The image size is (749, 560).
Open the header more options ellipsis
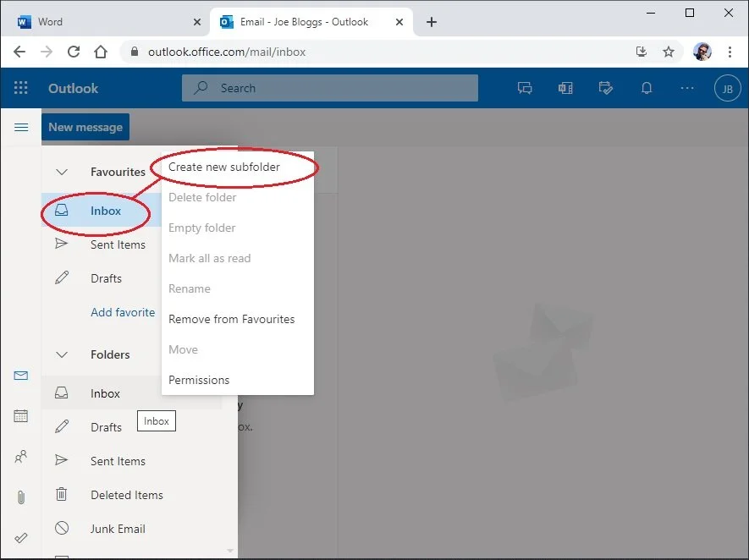687,88
